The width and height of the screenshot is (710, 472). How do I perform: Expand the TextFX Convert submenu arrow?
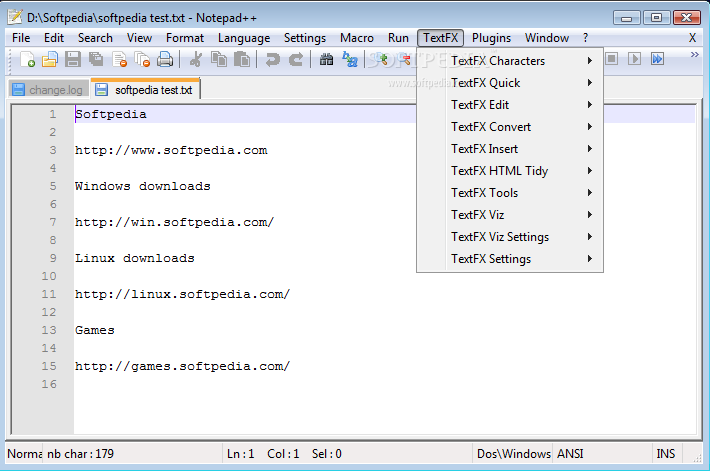(x=590, y=126)
